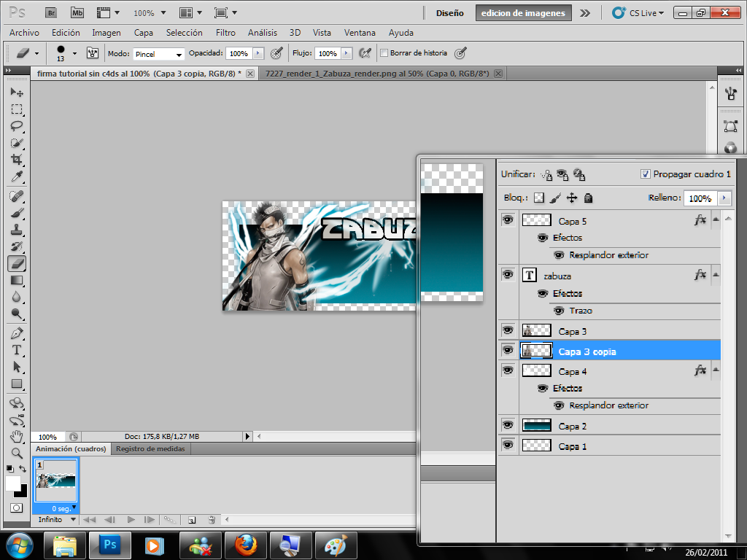This screenshot has height=560, width=747.
Task: Open the Flujo slider arrow
Action: coord(347,52)
